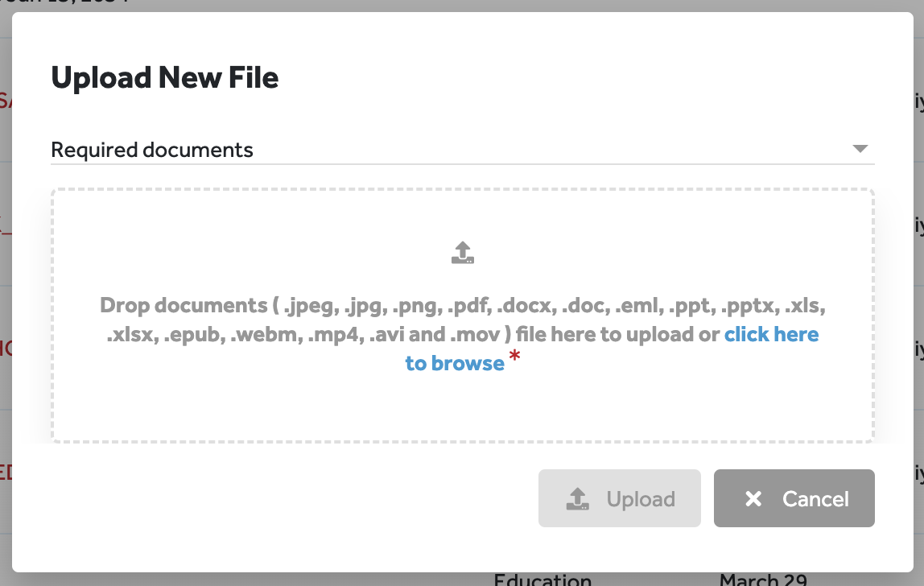Click the red required asterisk
This screenshot has height=586, width=924.
(514, 356)
